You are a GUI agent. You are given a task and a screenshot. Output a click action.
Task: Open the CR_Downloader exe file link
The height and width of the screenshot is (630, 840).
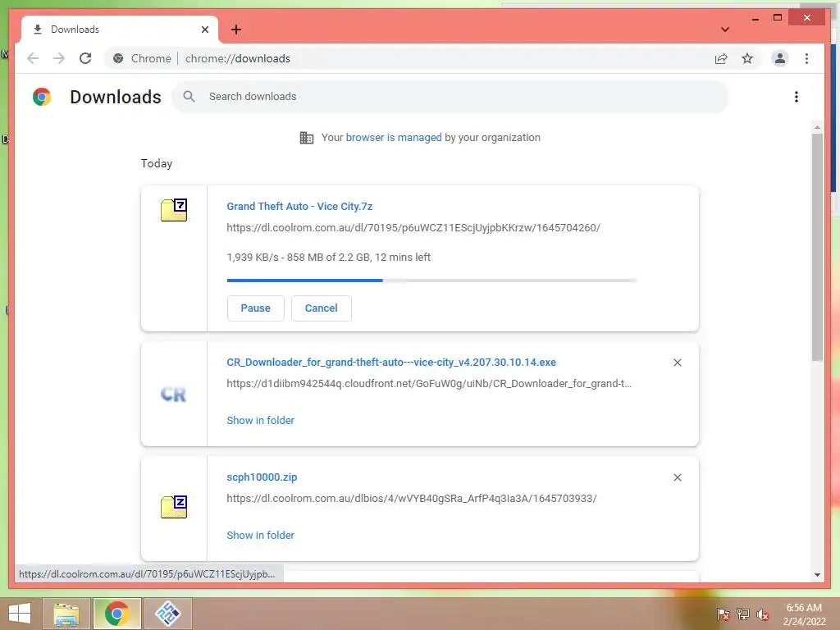[391, 362]
